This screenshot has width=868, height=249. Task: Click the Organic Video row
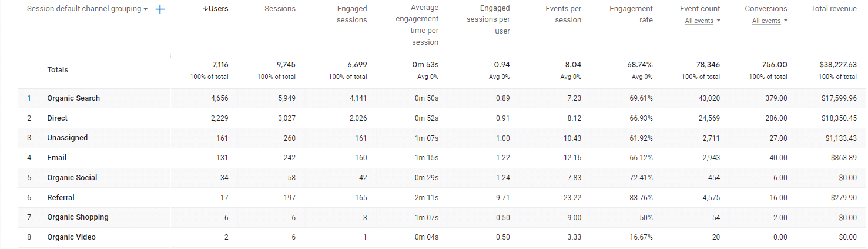click(x=71, y=237)
